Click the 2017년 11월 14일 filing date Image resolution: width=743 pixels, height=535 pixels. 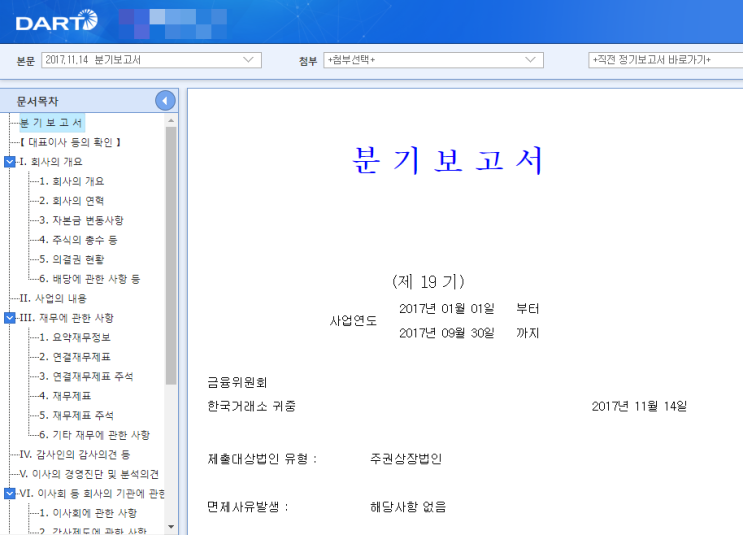pos(639,406)
